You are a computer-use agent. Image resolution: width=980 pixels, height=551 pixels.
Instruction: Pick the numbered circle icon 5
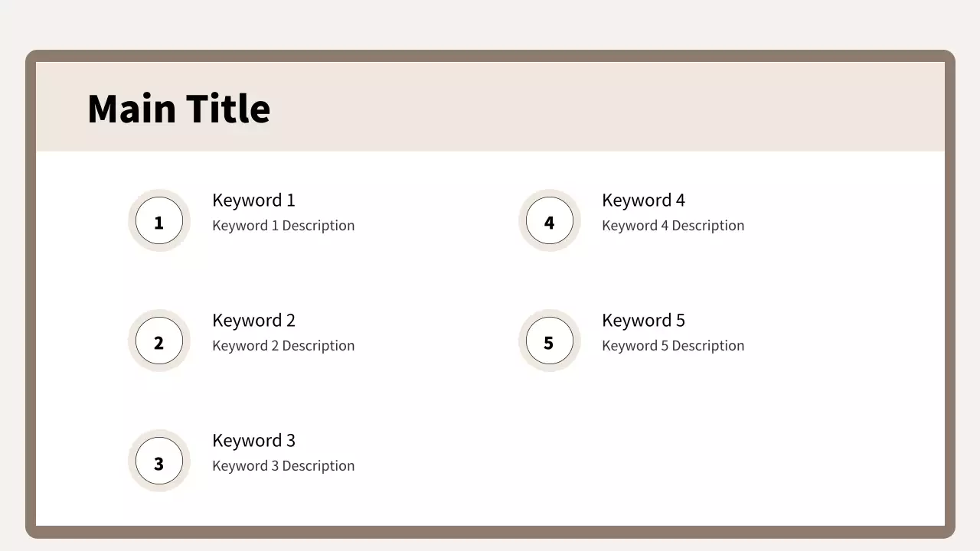(x=549, y=341)
